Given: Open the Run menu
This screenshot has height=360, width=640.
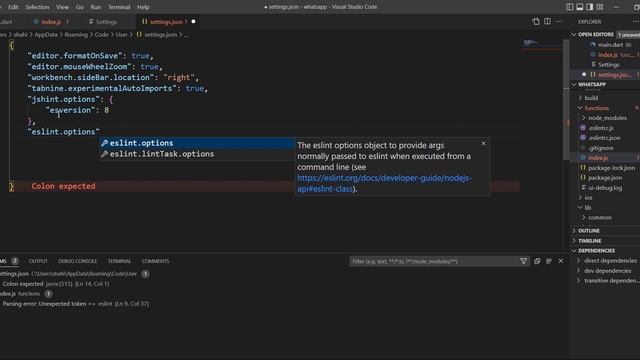Looking at the screenshot, I should point(96,7).
